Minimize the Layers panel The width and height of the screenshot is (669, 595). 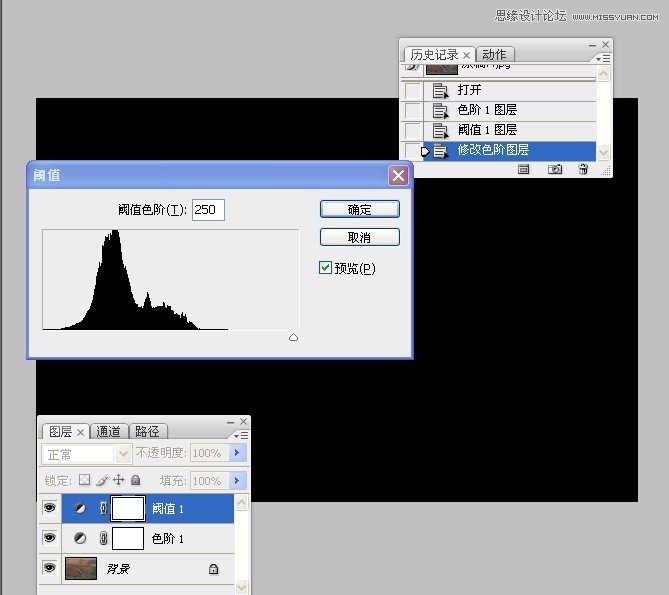point(230,422)
